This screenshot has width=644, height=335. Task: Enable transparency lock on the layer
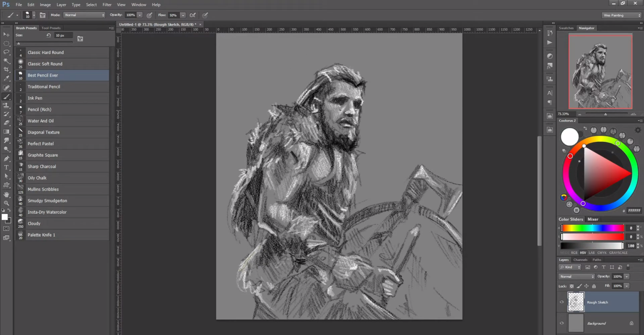tap(571, 286)
